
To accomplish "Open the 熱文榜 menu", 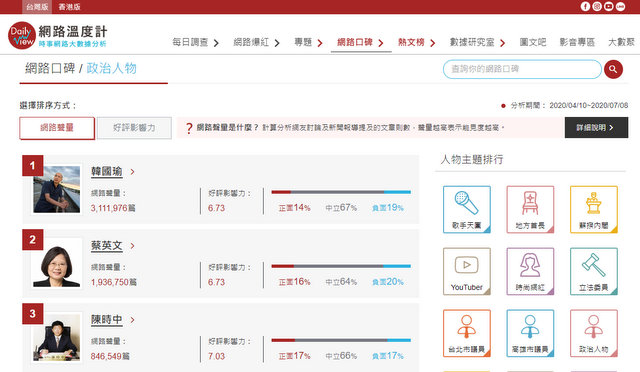I will [x=411, y=42].
